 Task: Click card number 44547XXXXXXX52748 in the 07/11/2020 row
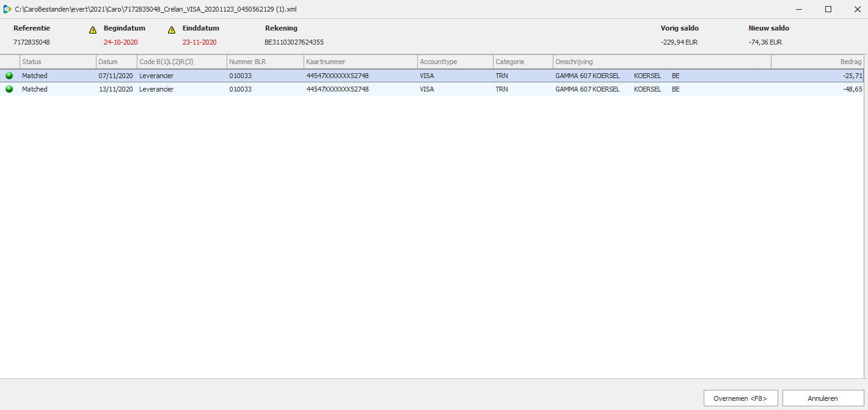(x=337, y=76)
